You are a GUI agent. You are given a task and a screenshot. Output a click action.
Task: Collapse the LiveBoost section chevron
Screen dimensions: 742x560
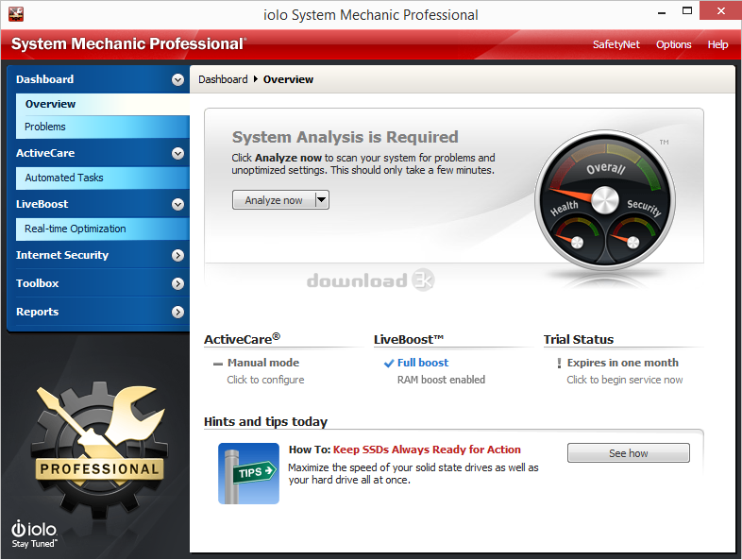(x=177, y=205)
